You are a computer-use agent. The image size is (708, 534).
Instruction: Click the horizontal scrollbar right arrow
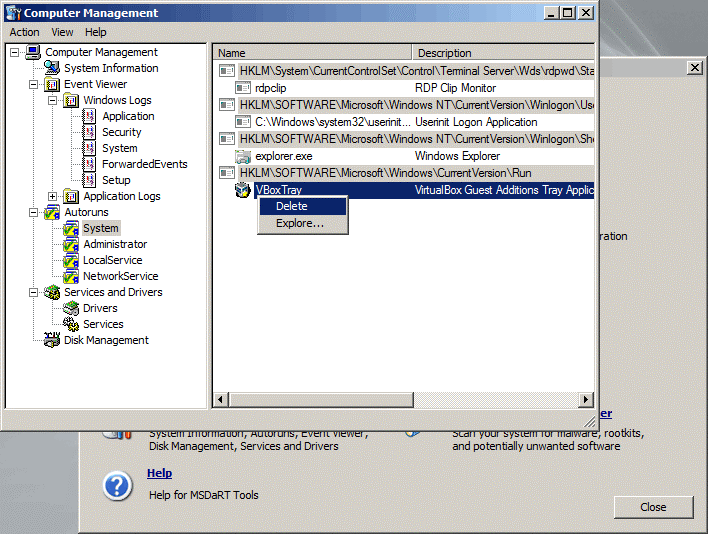586,399
